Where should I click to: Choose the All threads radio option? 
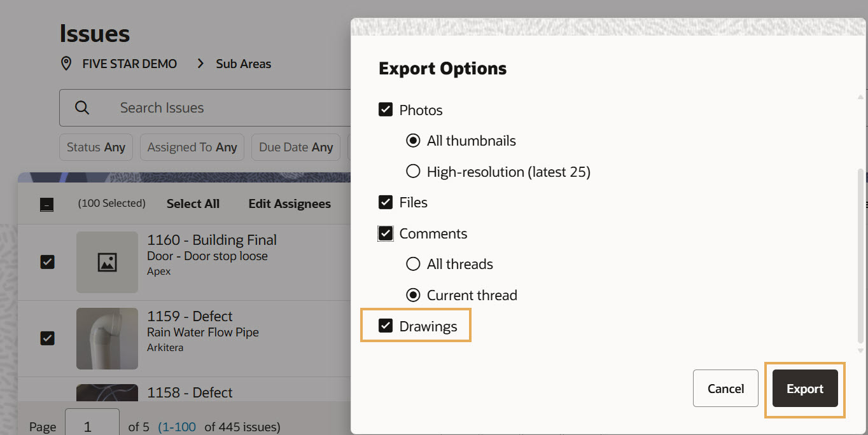coord(413,264)
